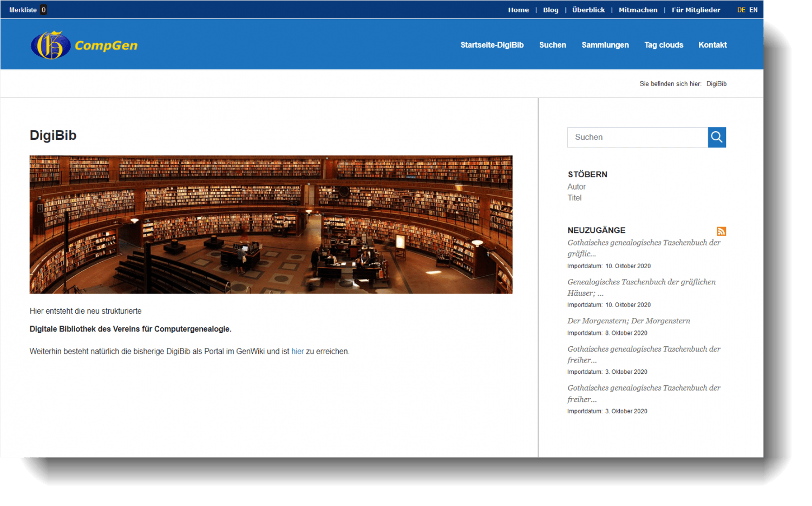Open the Für Mitglieder section
The height and width of the screenshot is (506, 812).
click(696, 9)
